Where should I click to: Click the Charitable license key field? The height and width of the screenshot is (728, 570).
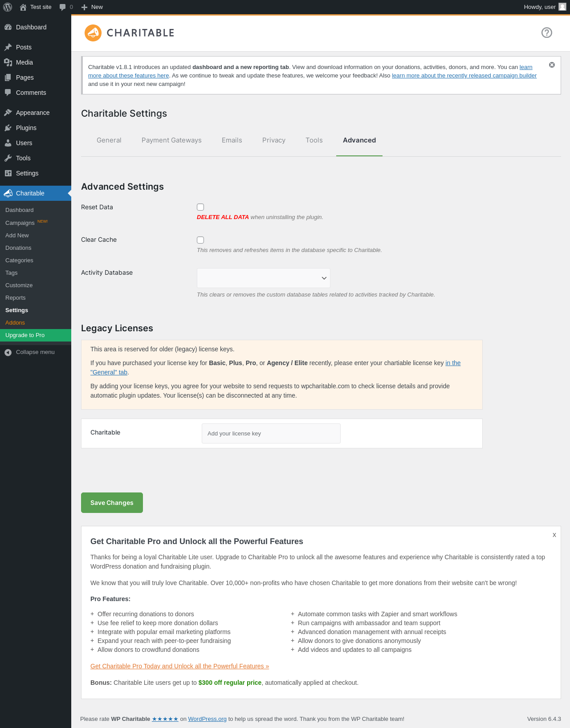[271, 433]
